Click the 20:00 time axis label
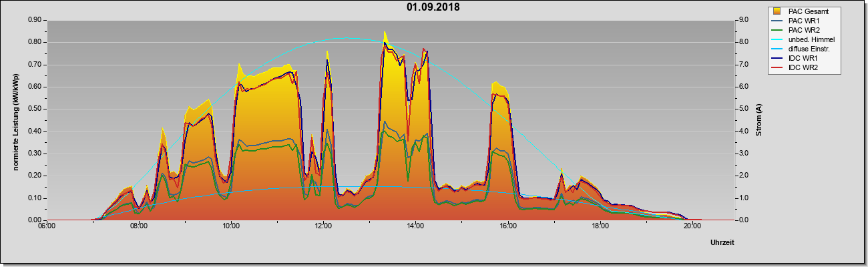 click(692, 226)
